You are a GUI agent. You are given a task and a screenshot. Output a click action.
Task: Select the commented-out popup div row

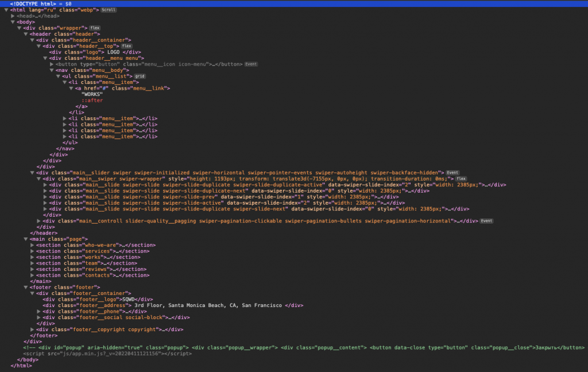click(304, 347)
